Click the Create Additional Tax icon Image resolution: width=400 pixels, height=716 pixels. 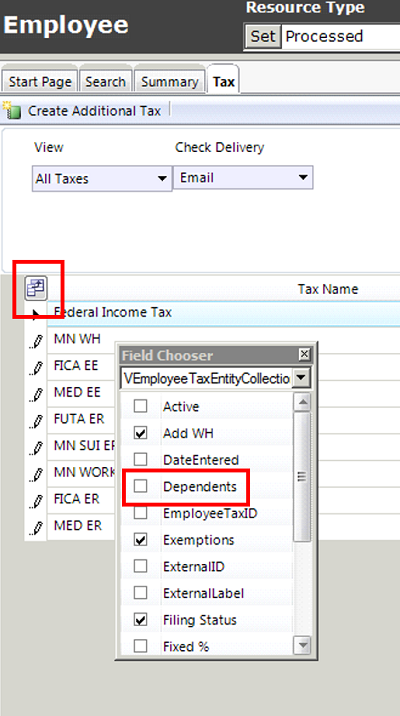click(x=12, y=110)
